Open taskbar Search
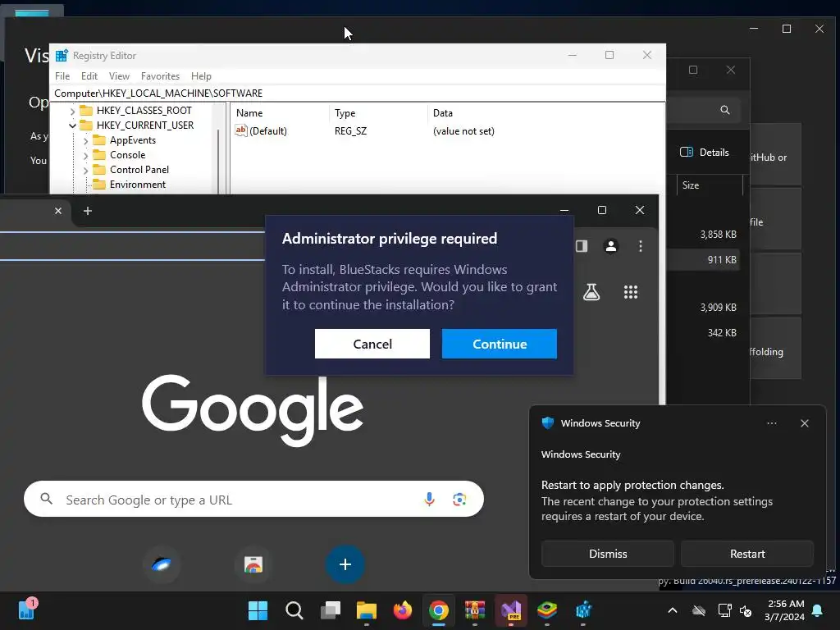The width and height of the screenshot is (840, 630). pos(294,610)
